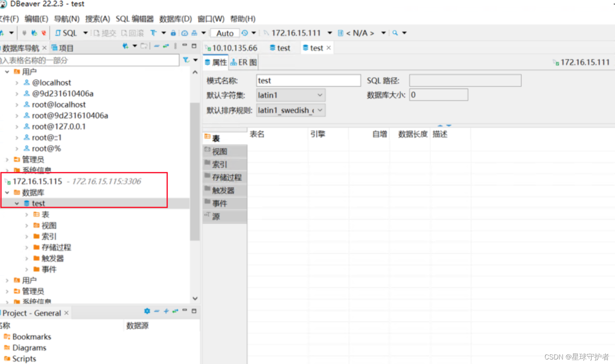
Task: Open the ER 图 tab for test database
Action: click(243, 62)
